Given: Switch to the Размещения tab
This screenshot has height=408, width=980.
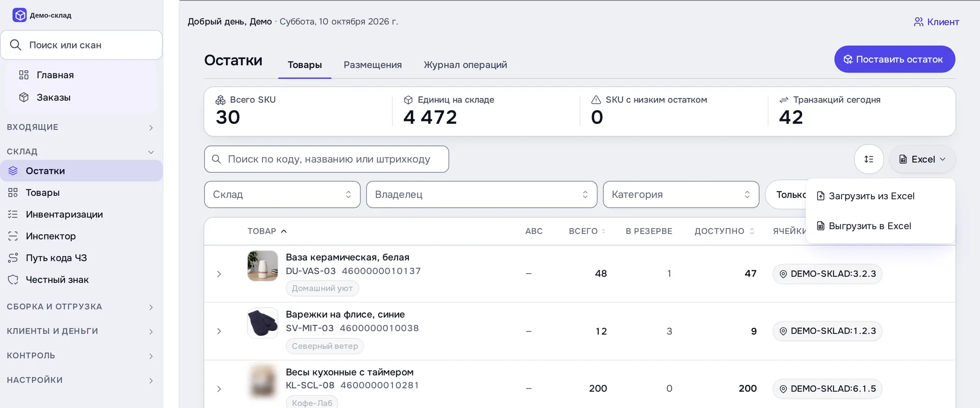Looking at the screenshot, I should (x=372, y=65).
